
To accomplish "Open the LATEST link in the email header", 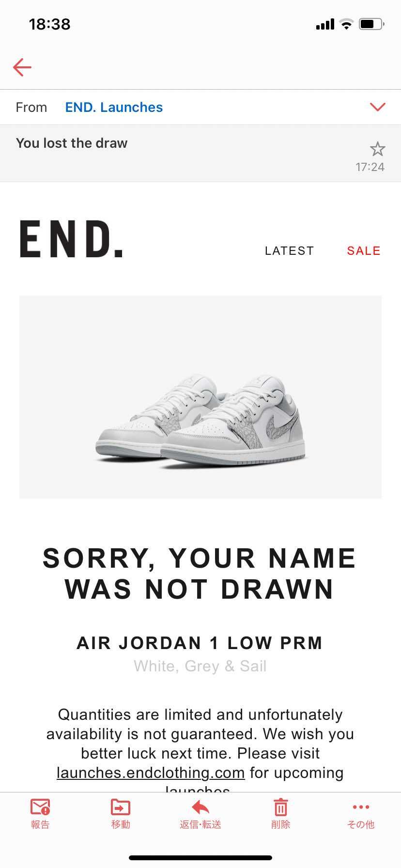I will [289, 251].
